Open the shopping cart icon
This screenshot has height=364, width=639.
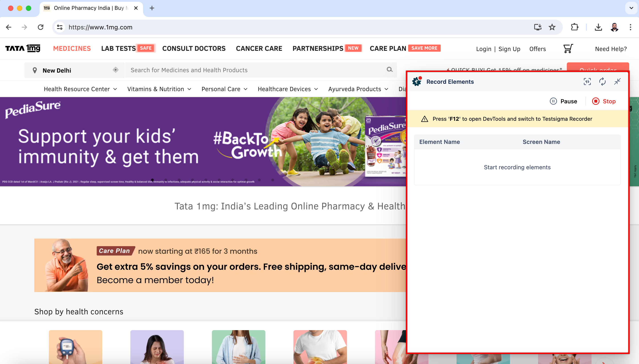click(568, 49)
